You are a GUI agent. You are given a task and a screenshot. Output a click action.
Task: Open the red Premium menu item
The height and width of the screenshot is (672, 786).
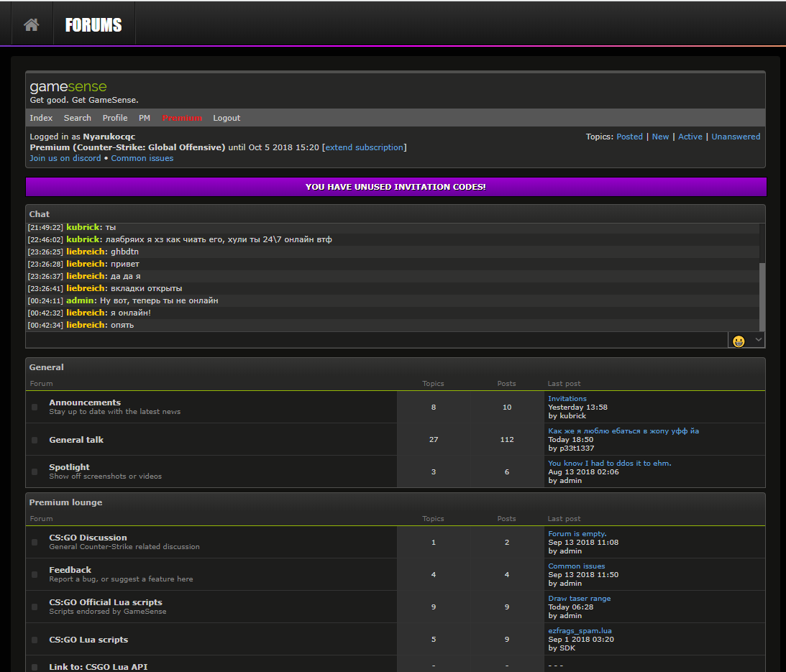point(182,118)
